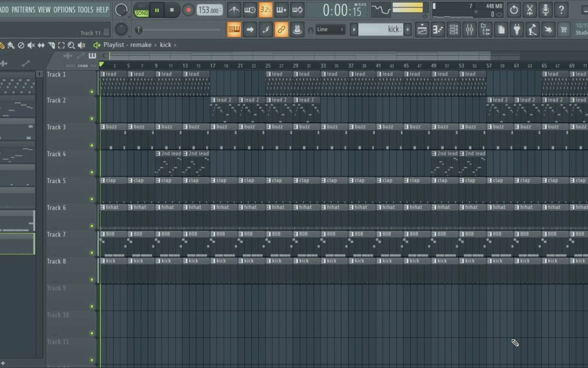This screenshot has height=368, width=588.
Task: Open the Playlist view icon
Action: coord(422,30)
